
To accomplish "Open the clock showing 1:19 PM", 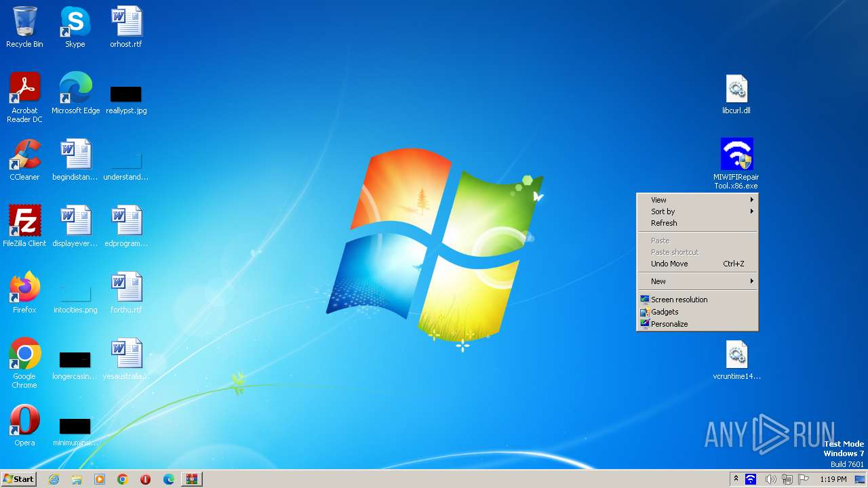I will coord(833,479).
